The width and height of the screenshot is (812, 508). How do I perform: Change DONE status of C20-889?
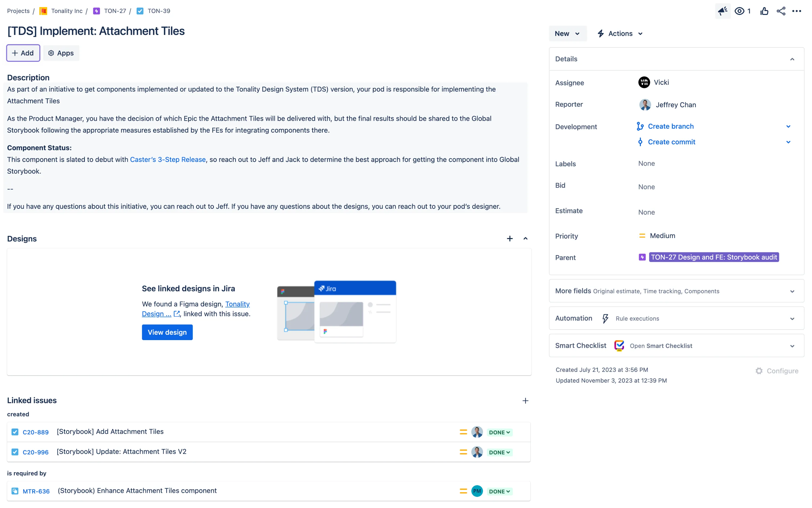pyautogui.click(x=499, y=432)
